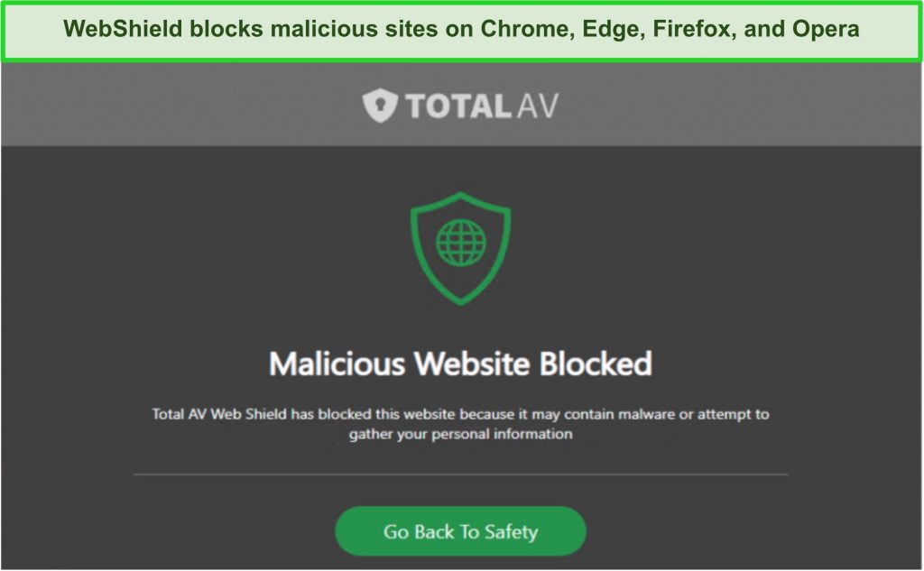Click the TotalAV keyhole shield logo icon
Image resolution: width=924 pixels, height=571 pixels.
(380, 106)
